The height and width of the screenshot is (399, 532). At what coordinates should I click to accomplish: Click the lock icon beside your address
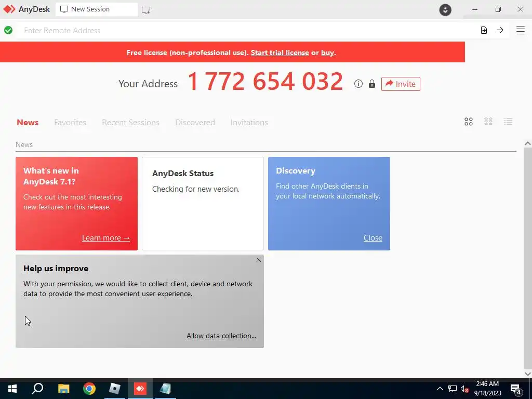[372, 84]
